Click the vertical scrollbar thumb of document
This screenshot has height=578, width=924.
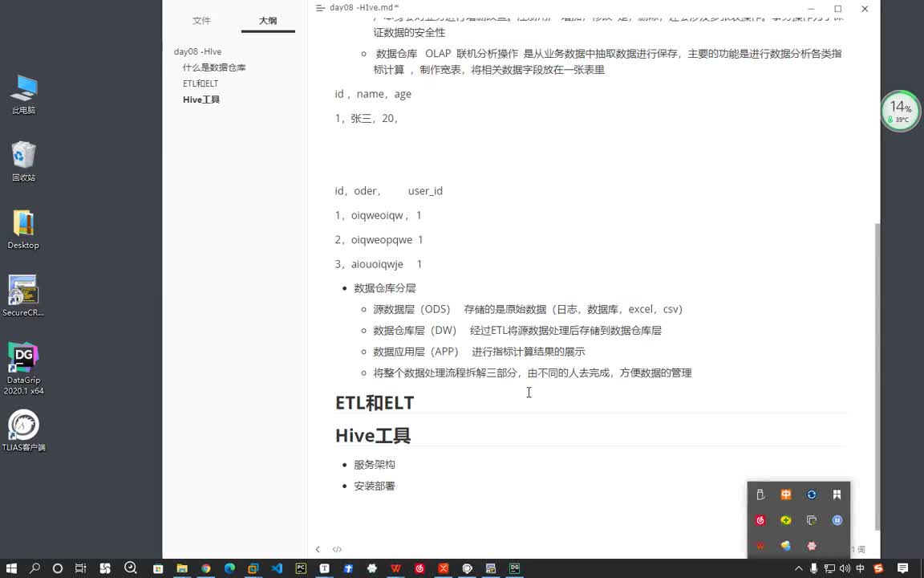click(x=877, y=377)
